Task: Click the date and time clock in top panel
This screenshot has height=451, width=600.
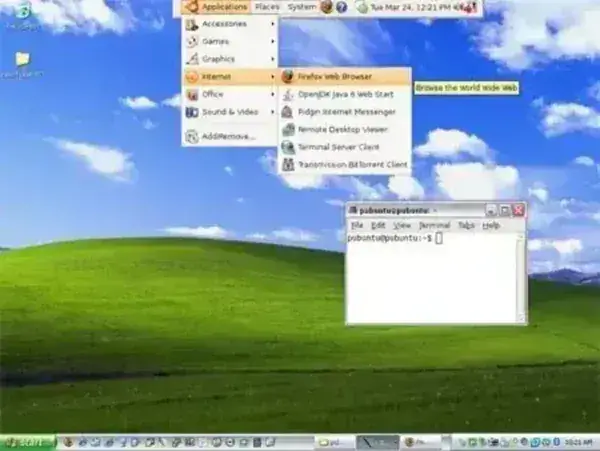Action: [411, 7]
